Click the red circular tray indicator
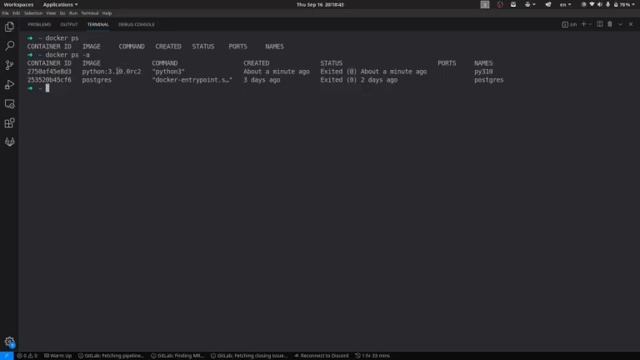 [500, 4]
